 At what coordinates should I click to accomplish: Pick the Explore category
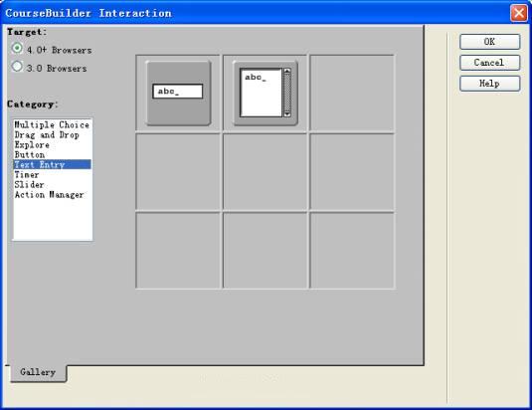tap(32, 145)
